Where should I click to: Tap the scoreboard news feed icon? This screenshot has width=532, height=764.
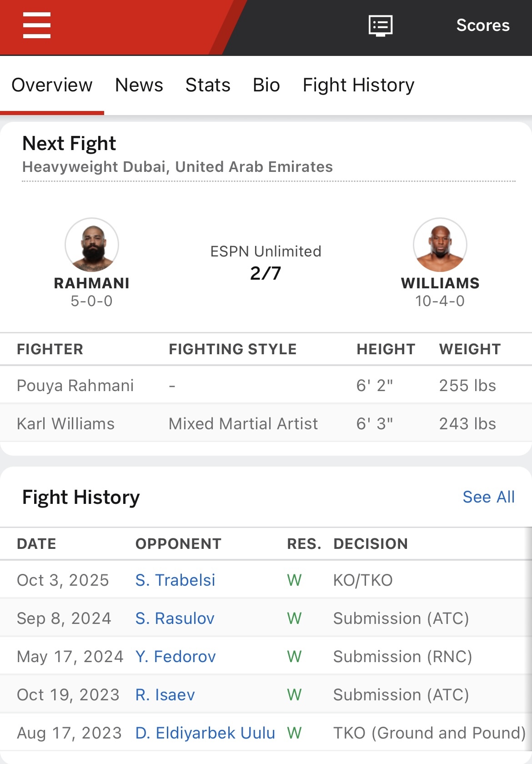click(x=380, y=25)
